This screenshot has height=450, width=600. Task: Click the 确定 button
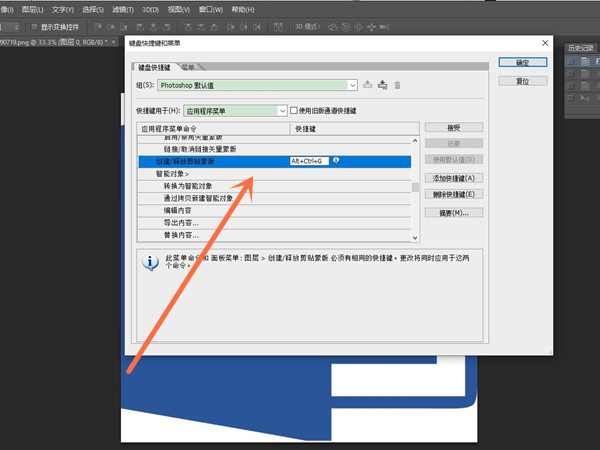(522, 63)
